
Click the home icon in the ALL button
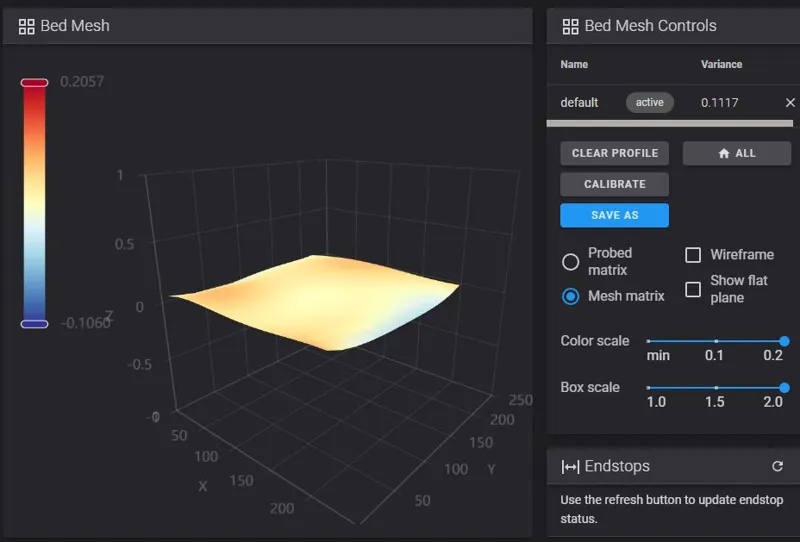723,154
